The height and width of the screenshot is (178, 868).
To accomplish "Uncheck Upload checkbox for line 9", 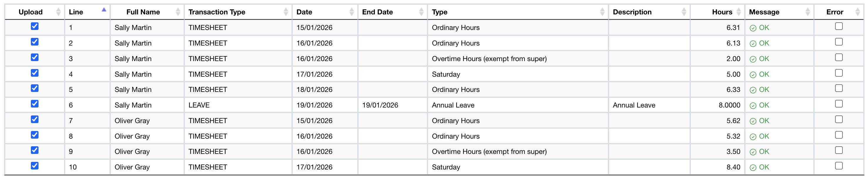I will click(35, 150).
